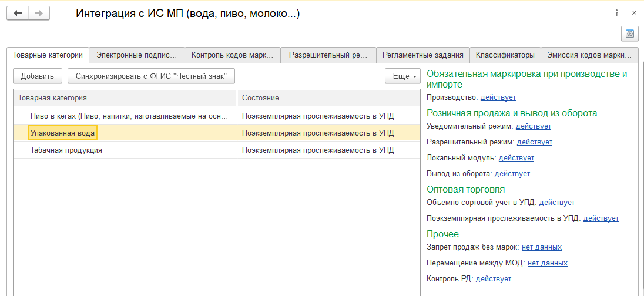The width and height of the screenshot is (644, 296).
Task: Open the Классификаторы tab
Action: point(505,55)
